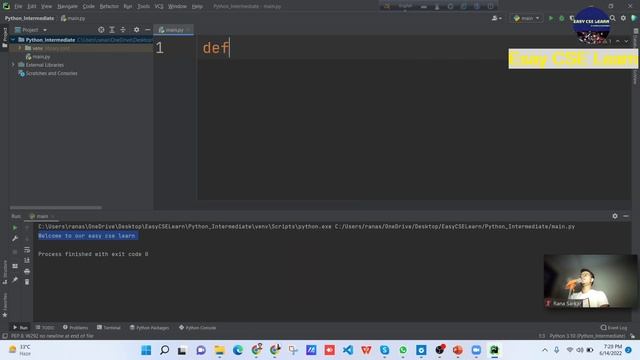Place the cursor in editor line 1 after def
This screenshot has width=640, height=360.
pyautogui.click(x=230, y=48)
